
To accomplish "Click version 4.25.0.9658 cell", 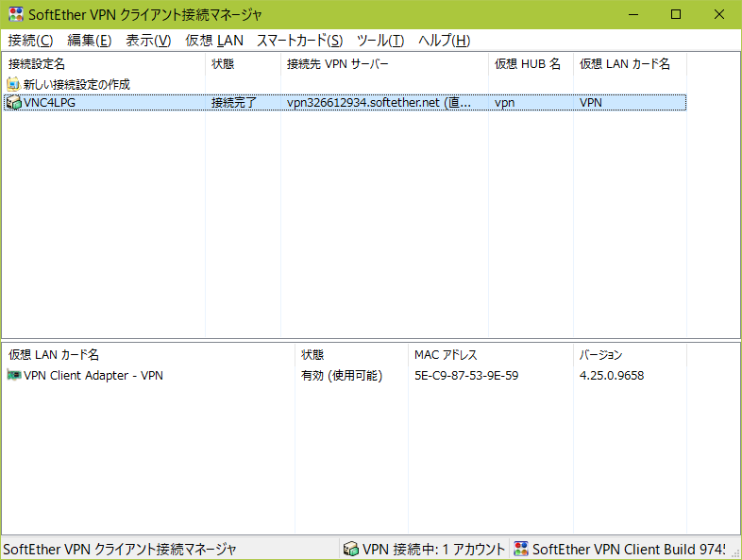I will click(612, 376).
